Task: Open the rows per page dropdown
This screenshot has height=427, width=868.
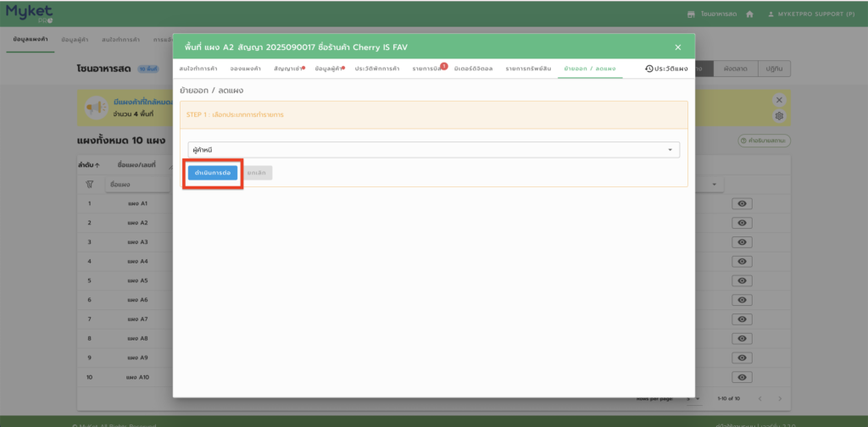Action: pyautogui.click(x=693, y=398)
